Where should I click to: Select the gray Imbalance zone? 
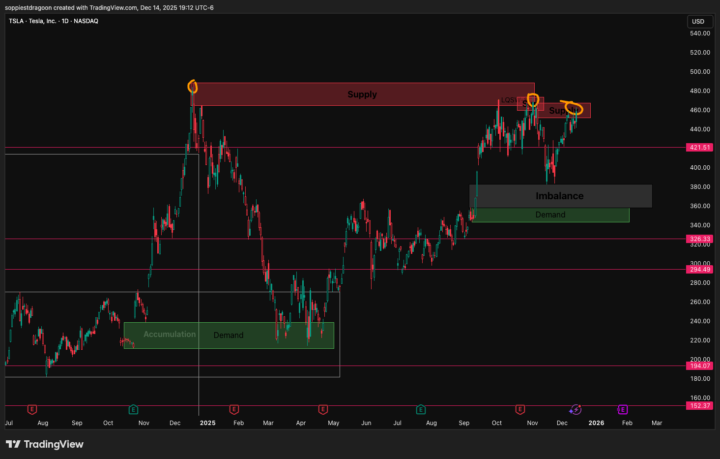(560, 196)
